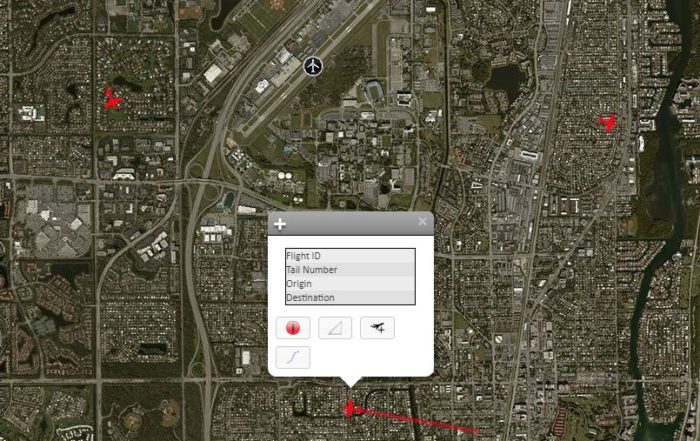Select the Origin row
The width and height of the screenshot is (700, 441).
(350, 284)
